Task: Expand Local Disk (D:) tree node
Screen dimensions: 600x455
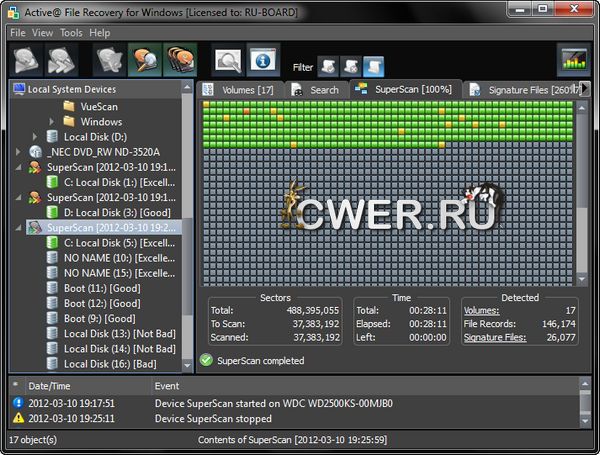Action: 37,136
